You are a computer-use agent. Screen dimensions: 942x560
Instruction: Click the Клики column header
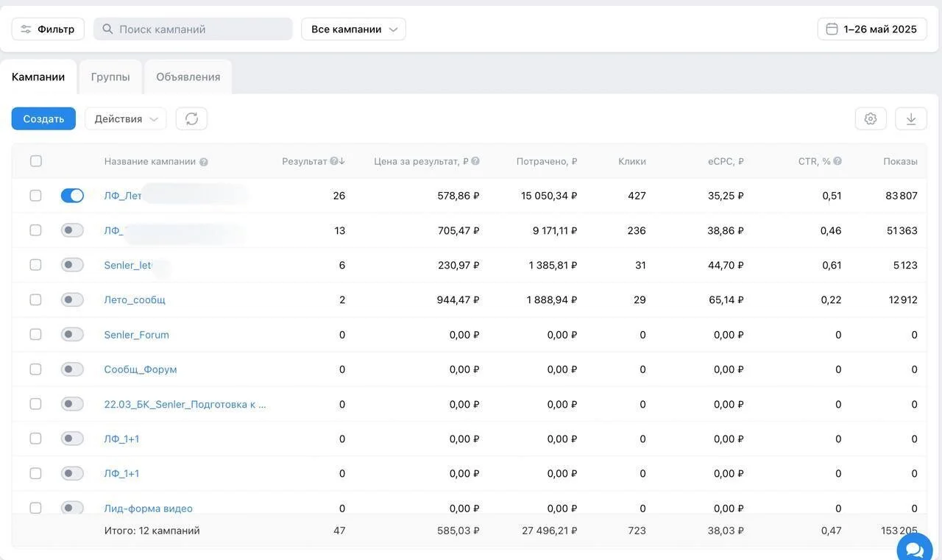(x=632, y=161)
